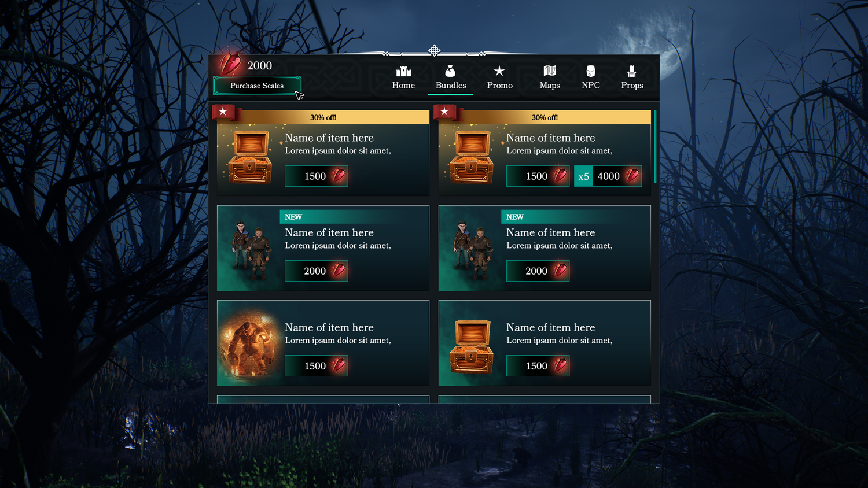Open the NPC helmet icon
The image size is (868, 488).
tap(591, 71)
